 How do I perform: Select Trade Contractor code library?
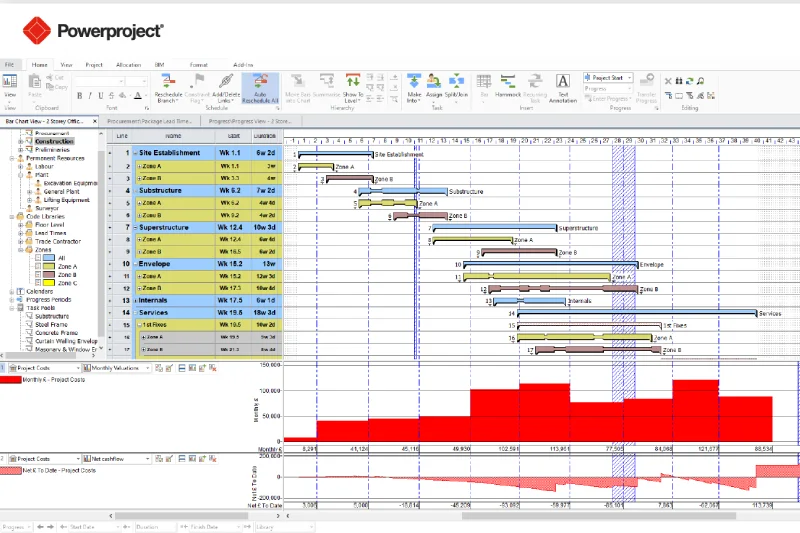click(x=58, y=241)
